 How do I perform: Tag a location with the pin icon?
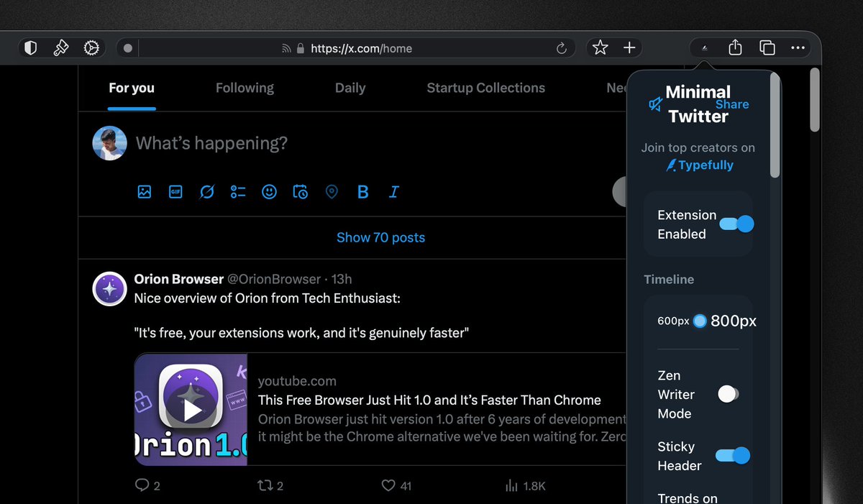click(332, 192)
